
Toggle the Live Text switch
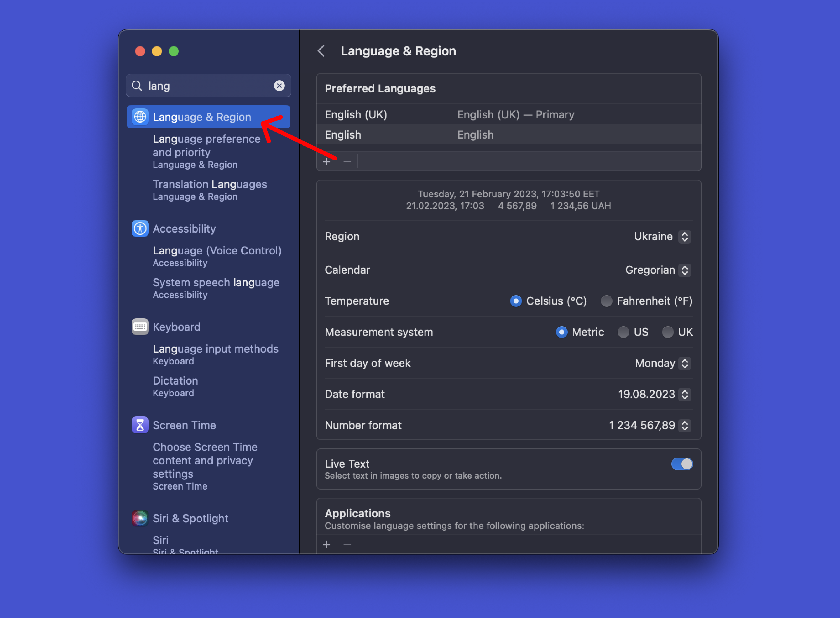pyautogui.click(x=682, y=464)
